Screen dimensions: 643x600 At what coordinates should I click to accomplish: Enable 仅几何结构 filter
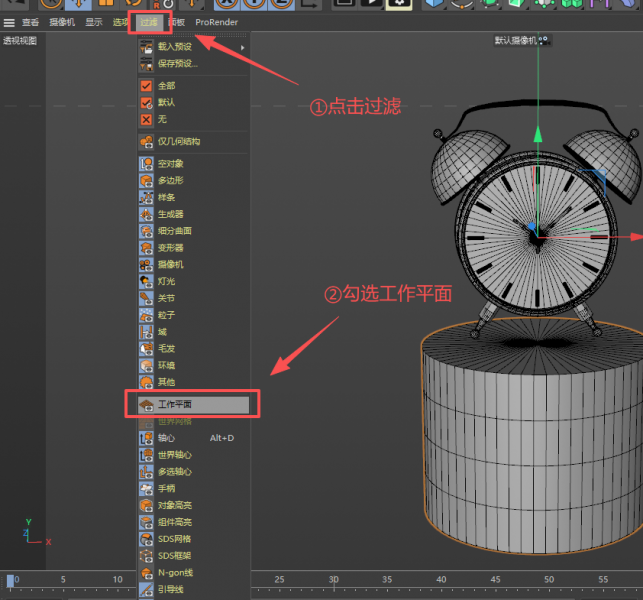pyautogui.click(x=193, y=141)
